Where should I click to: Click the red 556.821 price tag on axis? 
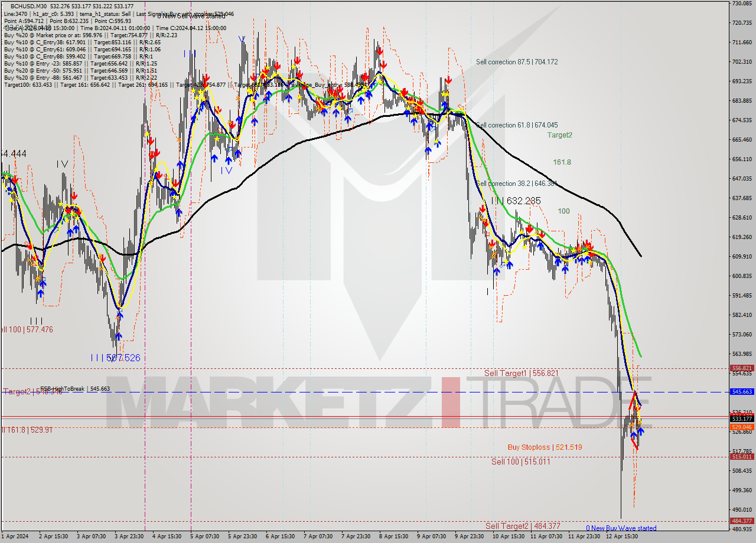click(742, 368)
